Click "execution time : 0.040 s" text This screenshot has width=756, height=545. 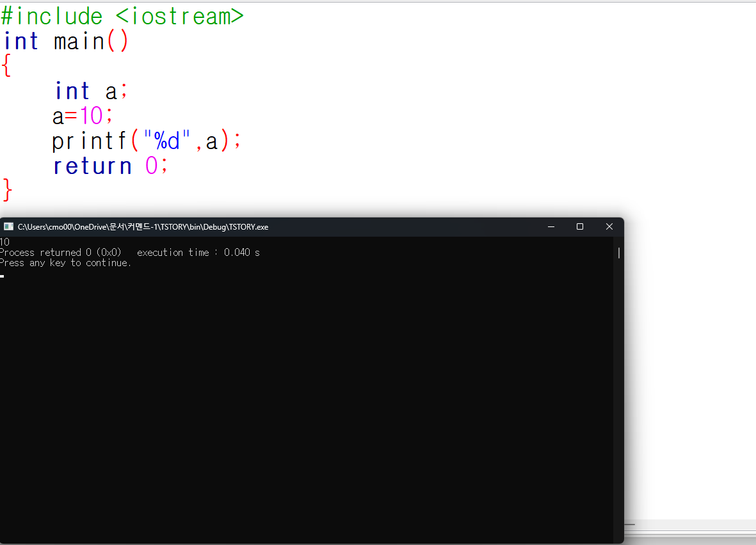198,253
